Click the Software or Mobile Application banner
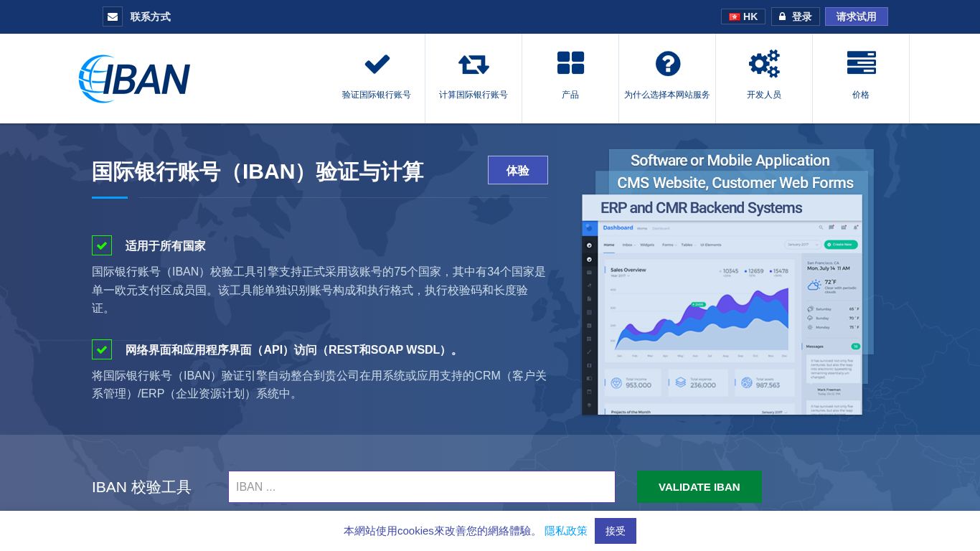 [730, 160]
